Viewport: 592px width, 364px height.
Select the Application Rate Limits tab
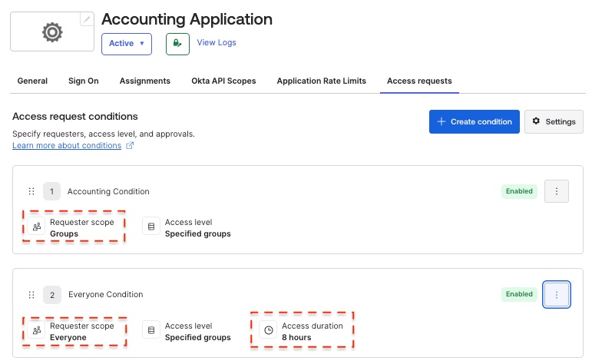(x=321, y=81)
